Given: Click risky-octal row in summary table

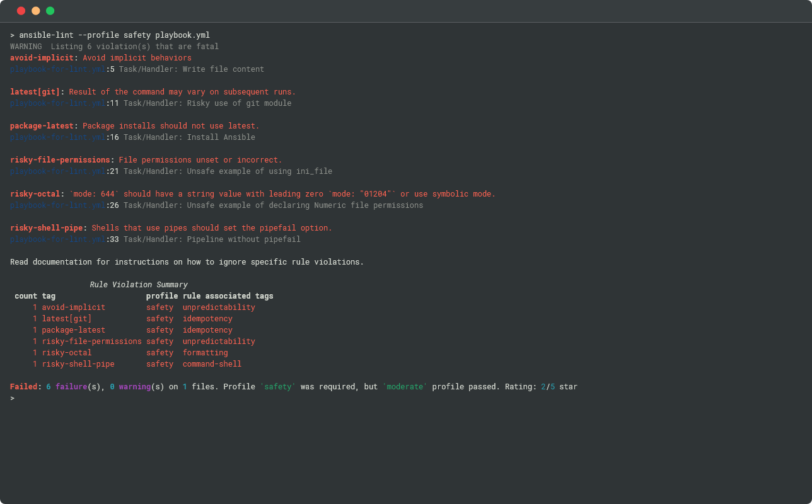Looking at the screenshot, I should tap(67, 353).
